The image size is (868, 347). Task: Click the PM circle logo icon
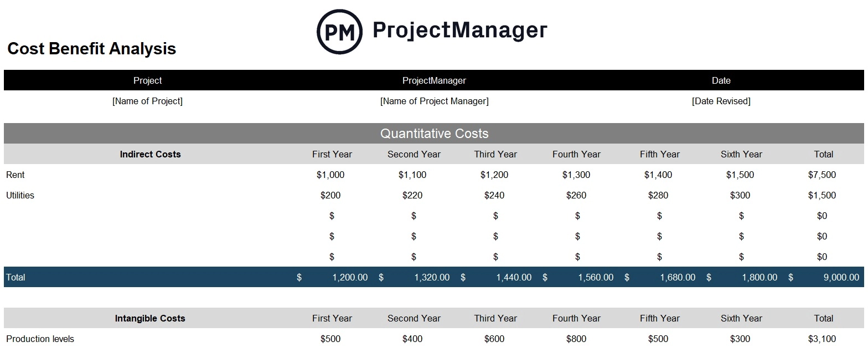click(339, 32)
